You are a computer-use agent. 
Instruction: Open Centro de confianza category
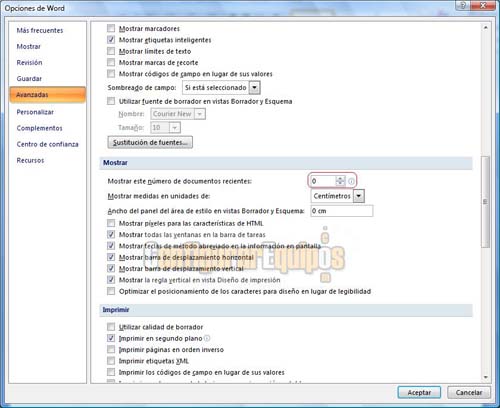[48, 144]
